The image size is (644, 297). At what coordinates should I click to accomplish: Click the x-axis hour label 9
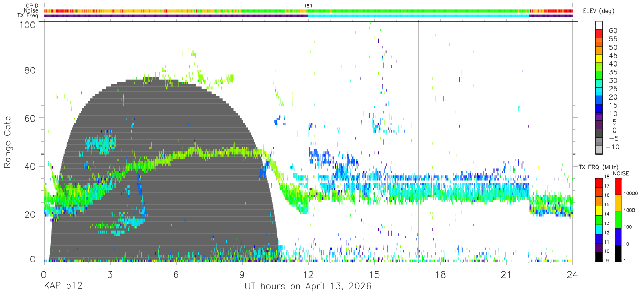click(x=242, y=274)
